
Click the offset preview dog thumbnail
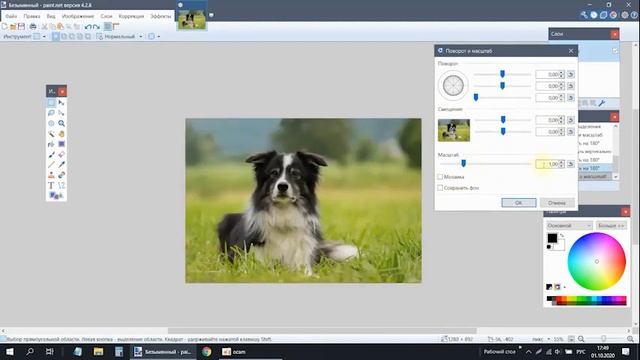click(454, 130)
